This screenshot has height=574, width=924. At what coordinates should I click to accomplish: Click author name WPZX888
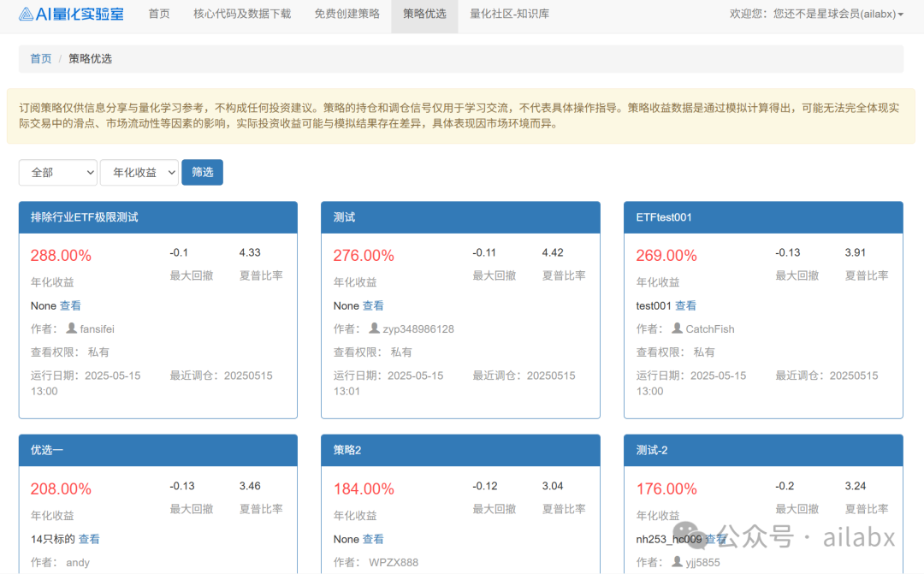click(x=394, y=562)
